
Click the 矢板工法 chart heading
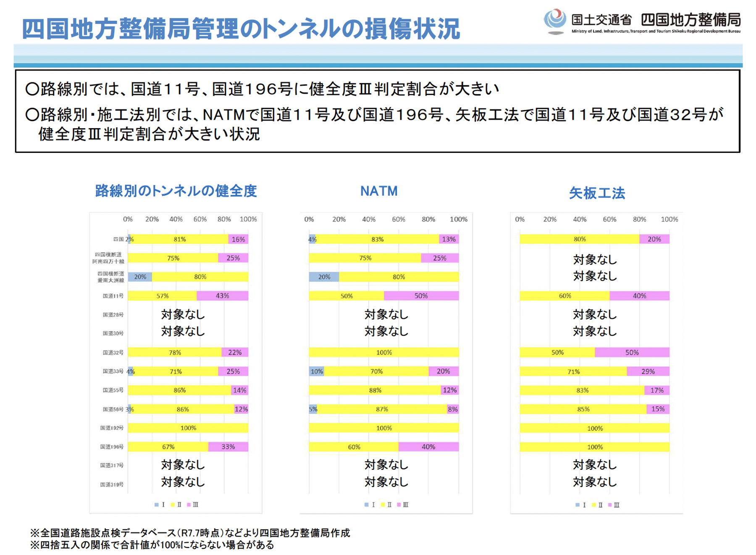click(597, 193)
